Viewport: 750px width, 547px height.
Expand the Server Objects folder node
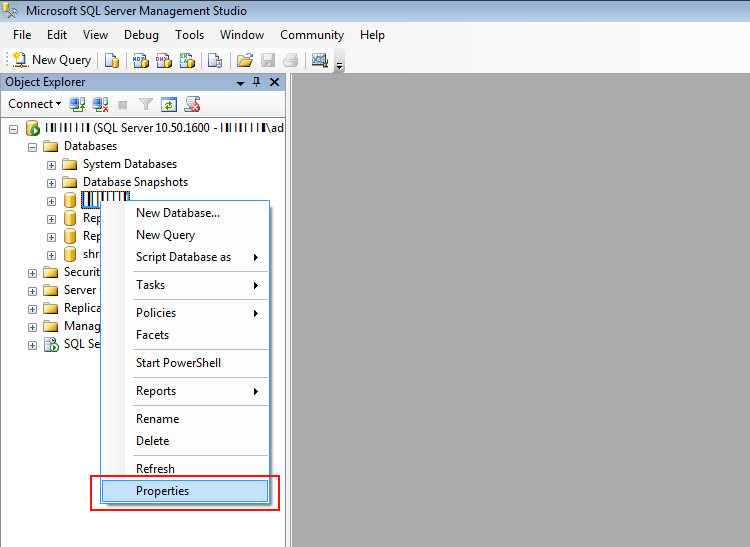(x=32, y=291)
